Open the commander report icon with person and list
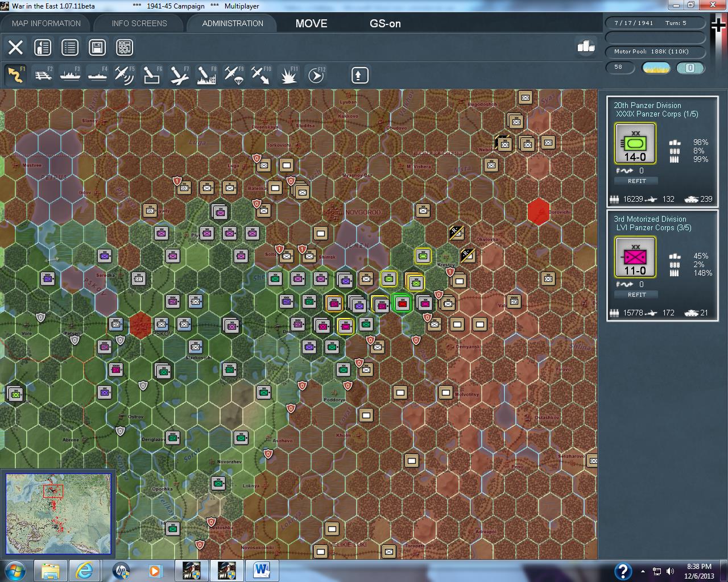 click(x=43, y=47)
